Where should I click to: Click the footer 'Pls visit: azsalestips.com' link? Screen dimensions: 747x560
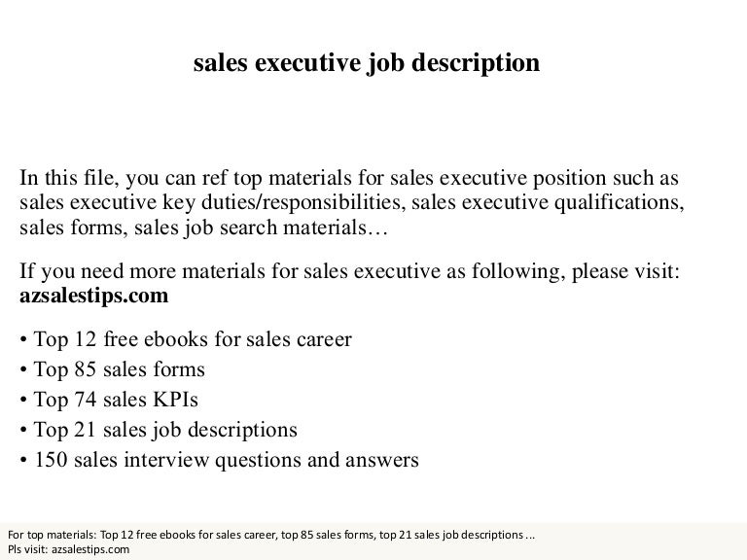pyautogui.click(x=68, y=549)
